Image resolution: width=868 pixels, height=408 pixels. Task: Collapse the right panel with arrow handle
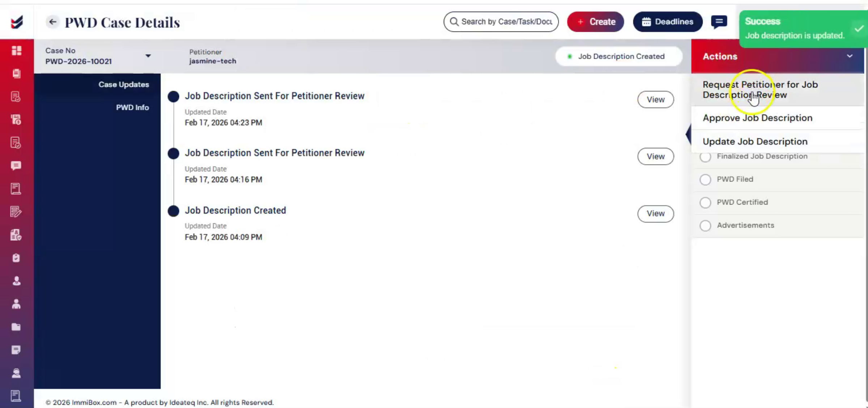(688, 134)
